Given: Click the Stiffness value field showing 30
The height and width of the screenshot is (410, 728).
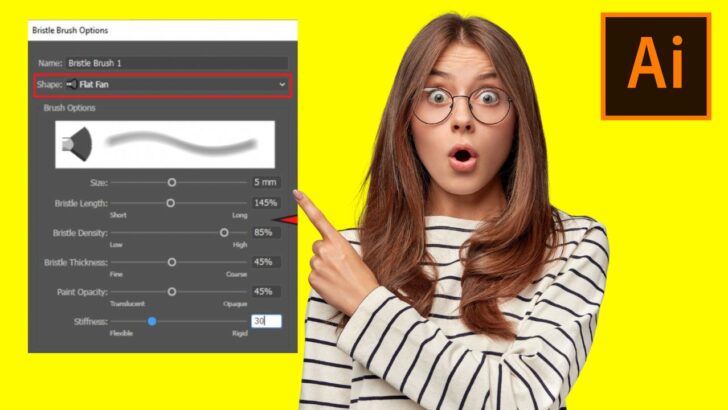Looking at the screenshot, I should tap(266, 321).
